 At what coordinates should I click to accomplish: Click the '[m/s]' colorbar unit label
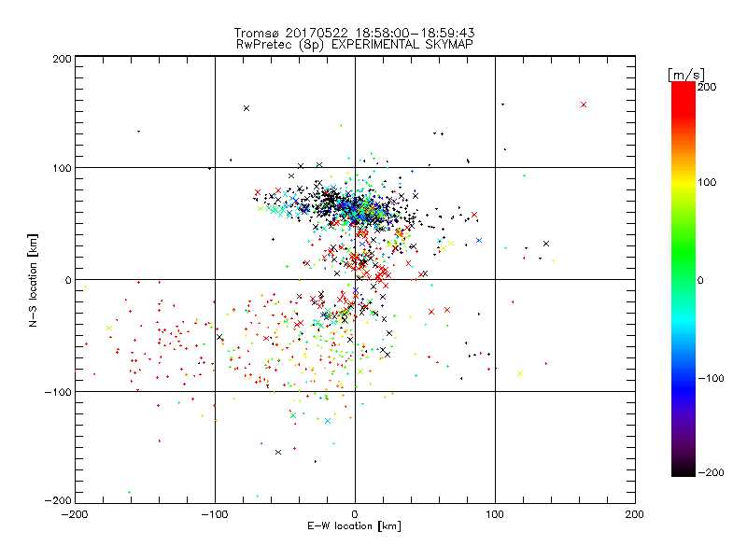[686, 75]
